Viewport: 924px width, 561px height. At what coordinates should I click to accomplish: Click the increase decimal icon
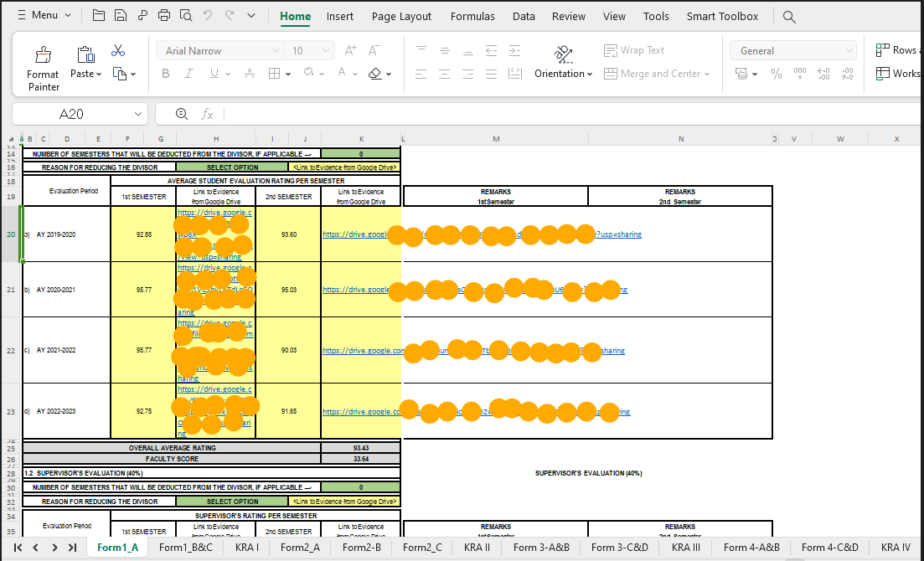pyautogui.click(x=823, y=74)
